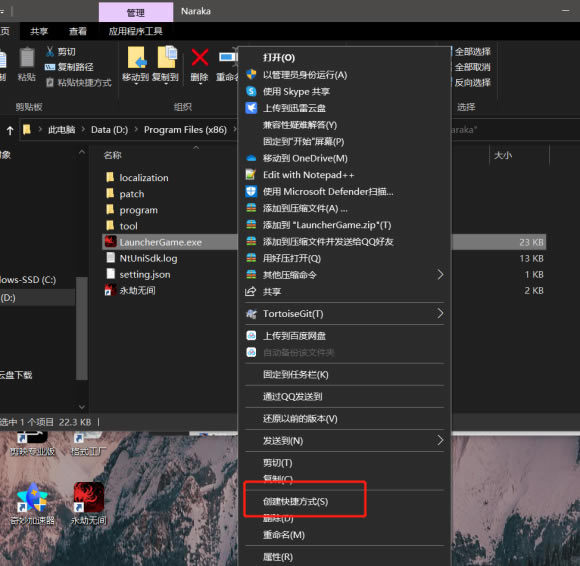Image resolution: width=580 pixels, height=566 pixels.
Task: Select 剪切(T) in context menu
Action: pos(344,462)
